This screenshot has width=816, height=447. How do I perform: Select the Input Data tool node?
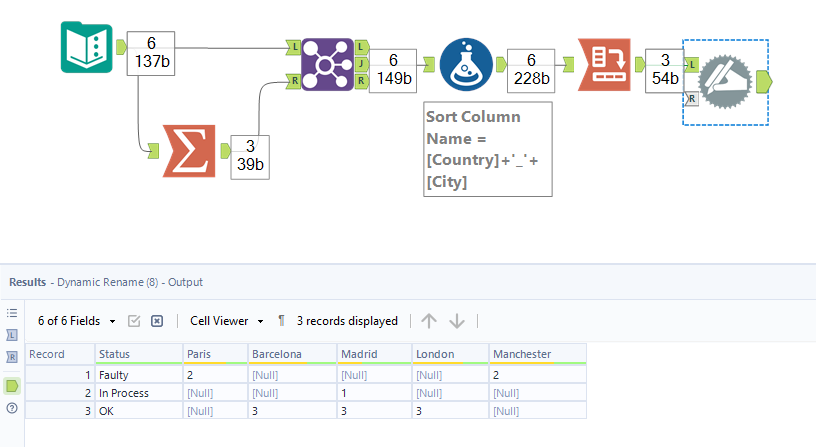tap(86, 47)
